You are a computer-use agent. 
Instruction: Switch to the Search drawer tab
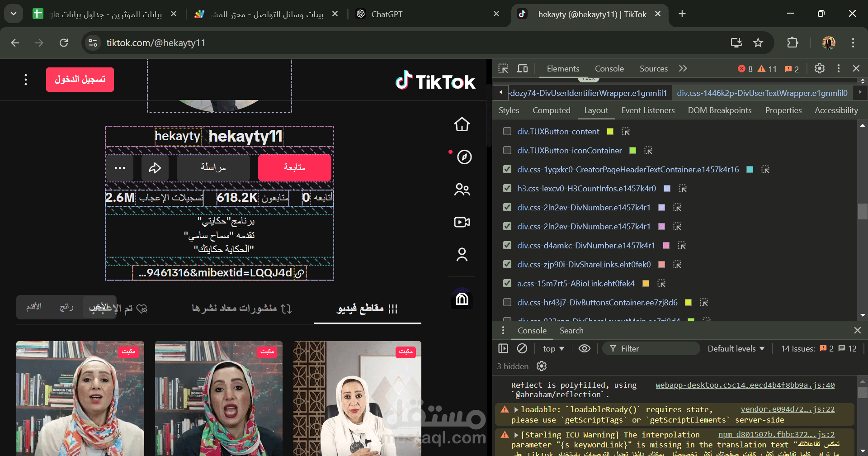[x=571, y=331]
